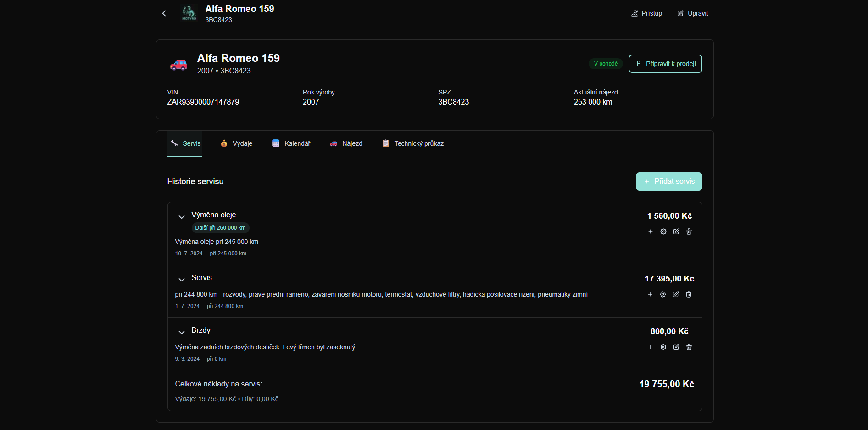The image size is (868, 430).
Task: Switch to the Servis tab
Action: [x=185, y=143]
